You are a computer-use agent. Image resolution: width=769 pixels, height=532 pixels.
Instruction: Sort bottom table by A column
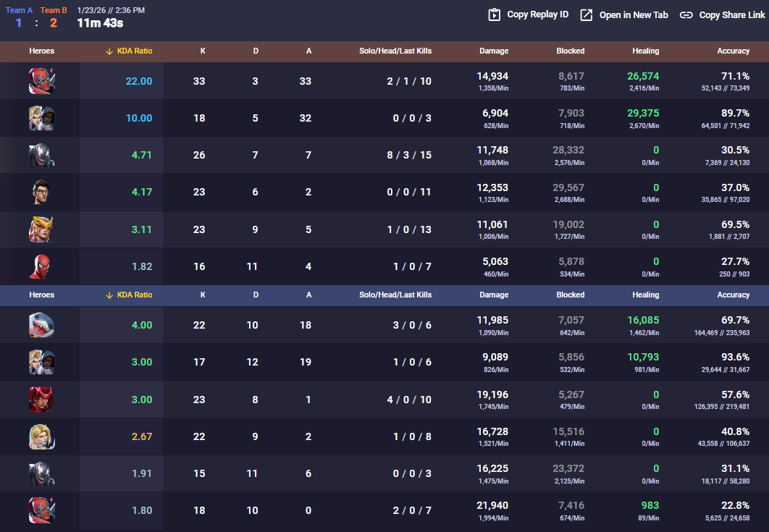(x=308, y=295)
